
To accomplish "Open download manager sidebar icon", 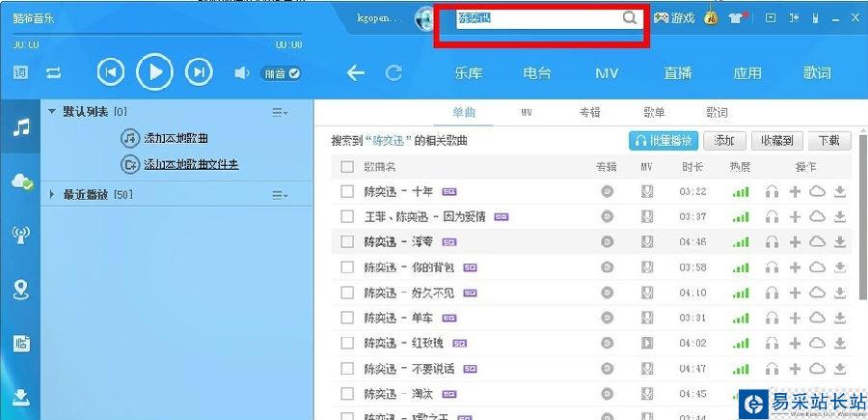I will coord(21,397).
